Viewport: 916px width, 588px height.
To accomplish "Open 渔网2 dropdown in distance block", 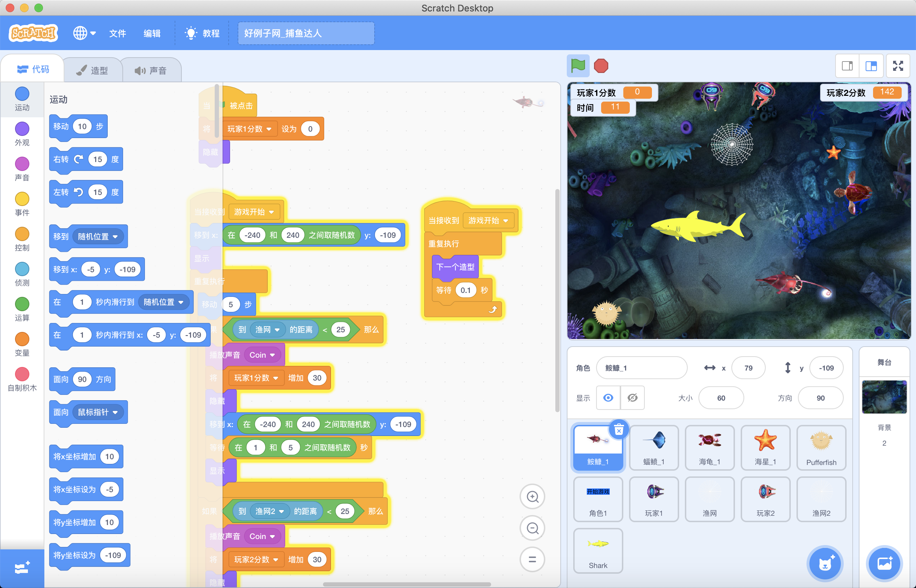I will click(270, 511).
